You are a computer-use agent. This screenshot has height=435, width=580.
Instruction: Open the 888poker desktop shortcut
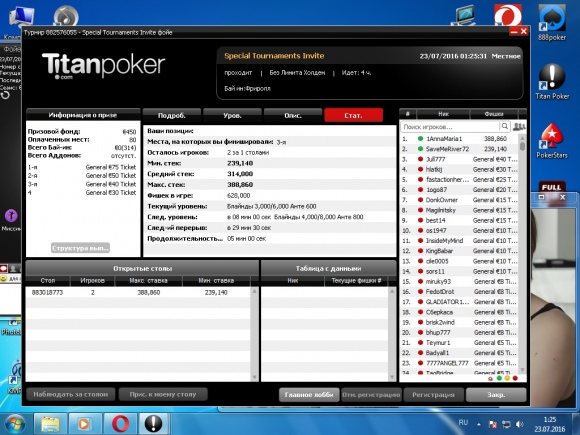pos(552,23)
